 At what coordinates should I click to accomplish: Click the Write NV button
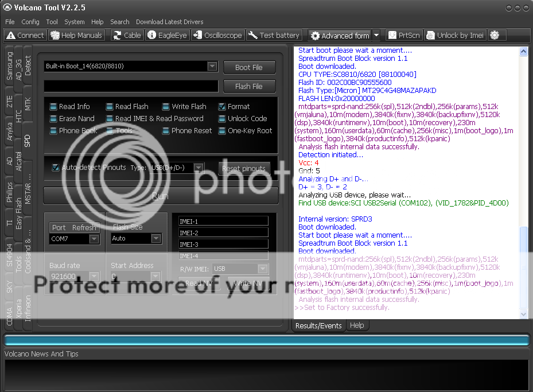pos(248,283)
